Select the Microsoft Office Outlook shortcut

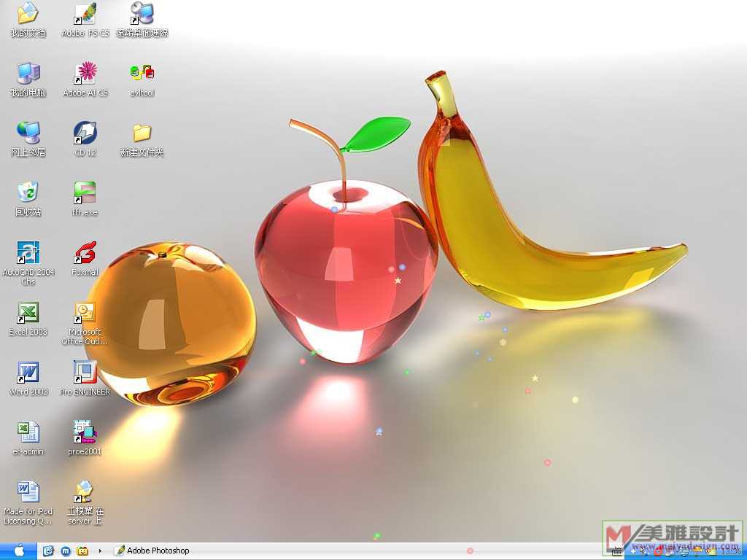(x=85, y=313)
